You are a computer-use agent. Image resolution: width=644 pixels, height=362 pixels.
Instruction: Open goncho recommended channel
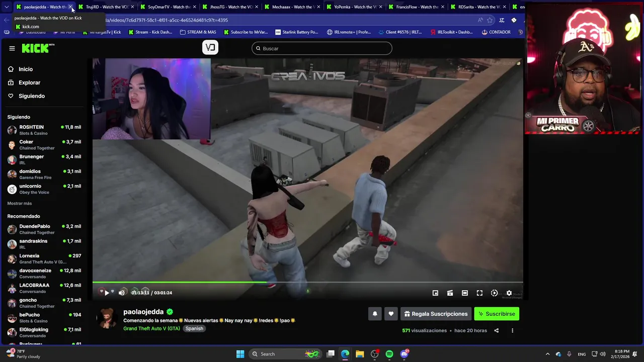(x=44, y=303)
